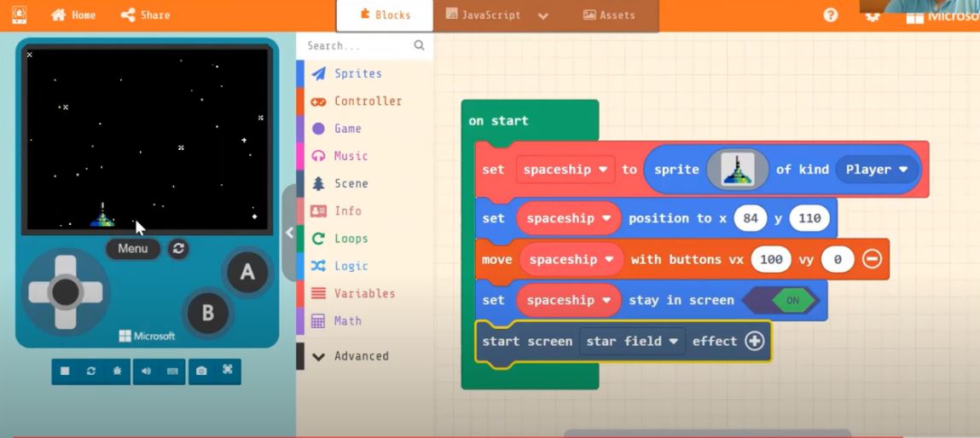Open the simulator Menu button
Viewport: 980px width, 438px height.
132,249
